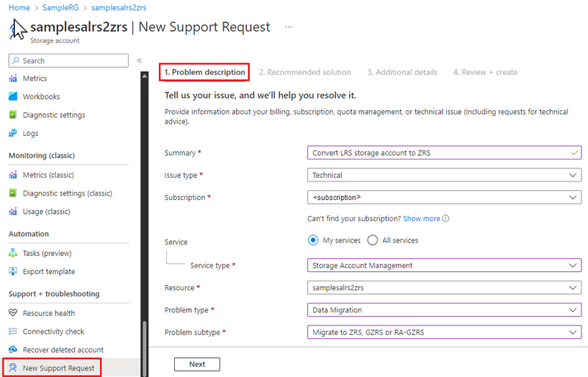Select the Resource health heart icon
The width and height of the screenshot is (588, 377).
(12, 313)
